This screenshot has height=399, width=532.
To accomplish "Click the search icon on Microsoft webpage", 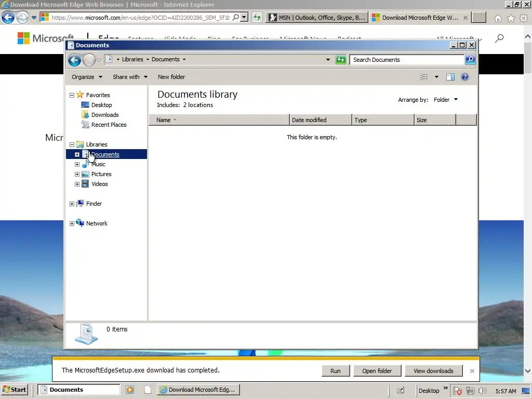I will coord(499,38).
